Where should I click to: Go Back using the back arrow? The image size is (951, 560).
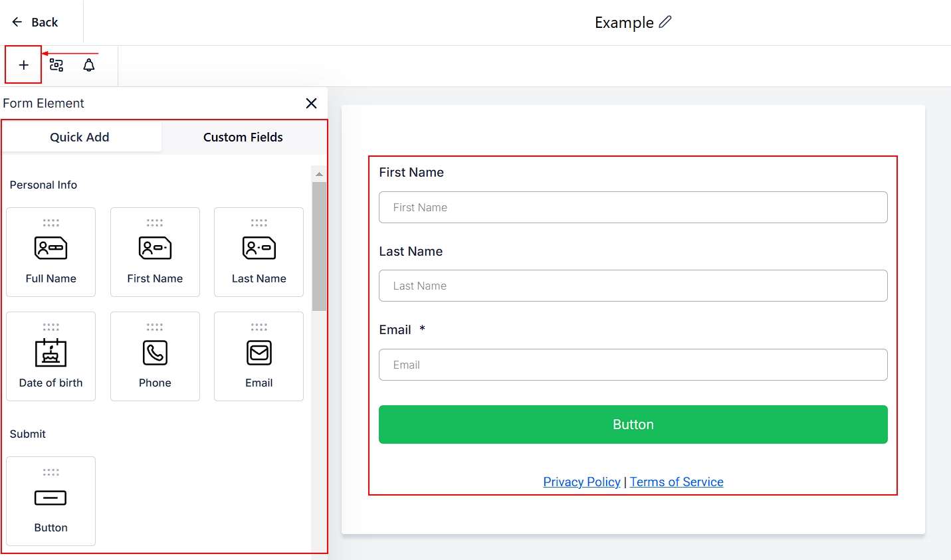tap(35, 22)
